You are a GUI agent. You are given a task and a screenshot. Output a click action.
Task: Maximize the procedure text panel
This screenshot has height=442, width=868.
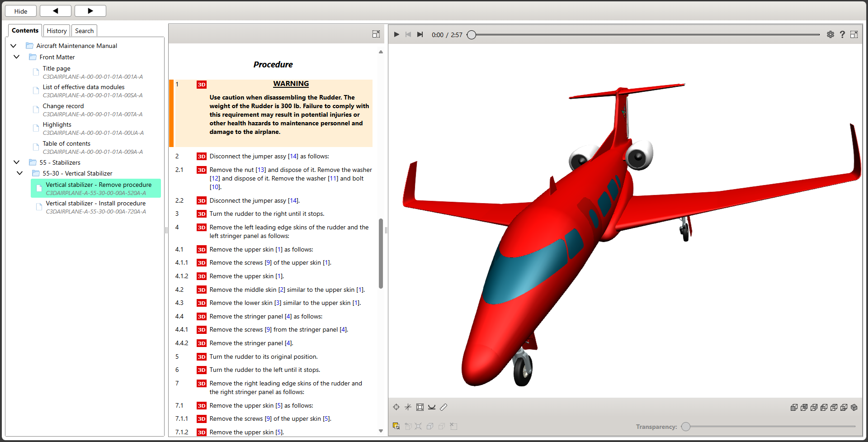coord(376,34)
